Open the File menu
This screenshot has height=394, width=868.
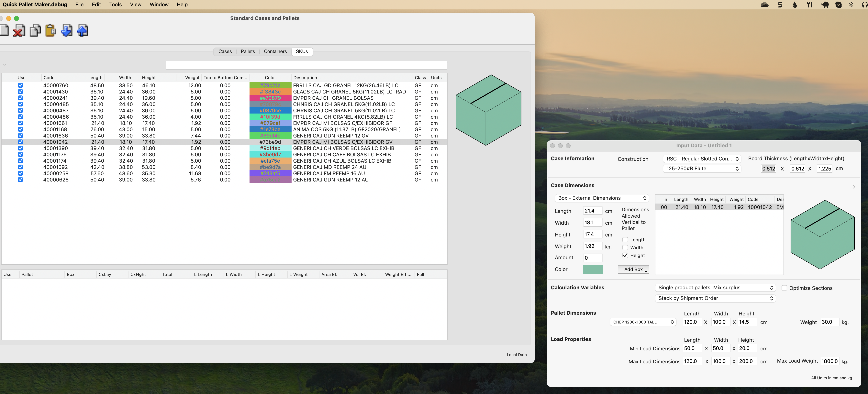[x=80, y=5]
